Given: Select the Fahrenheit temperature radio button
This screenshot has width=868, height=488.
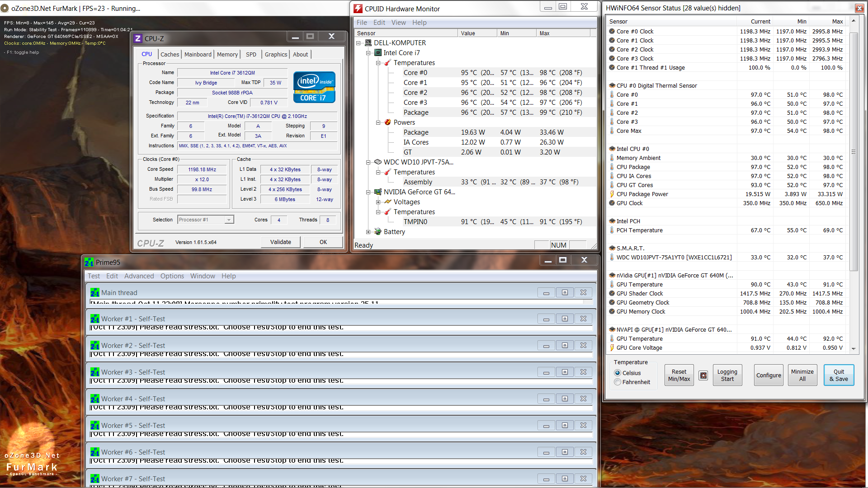Looking at the screenshot, I should click(618, 382).
